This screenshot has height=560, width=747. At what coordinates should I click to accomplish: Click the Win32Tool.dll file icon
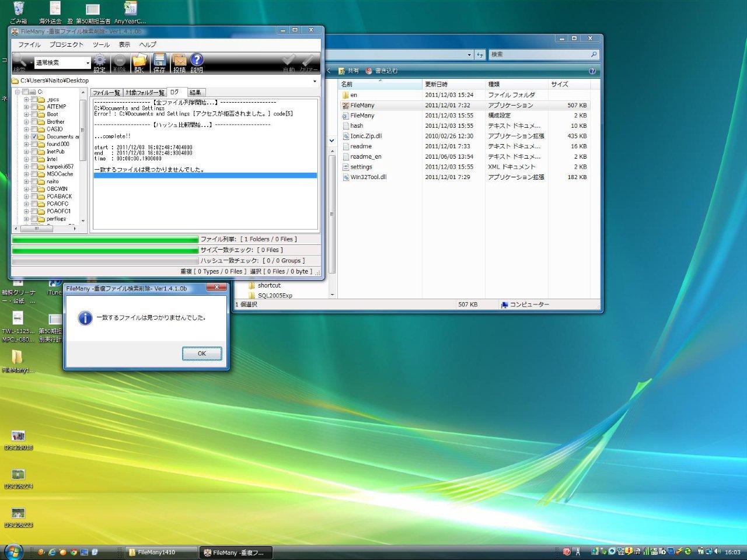click(x=345, y=177)
